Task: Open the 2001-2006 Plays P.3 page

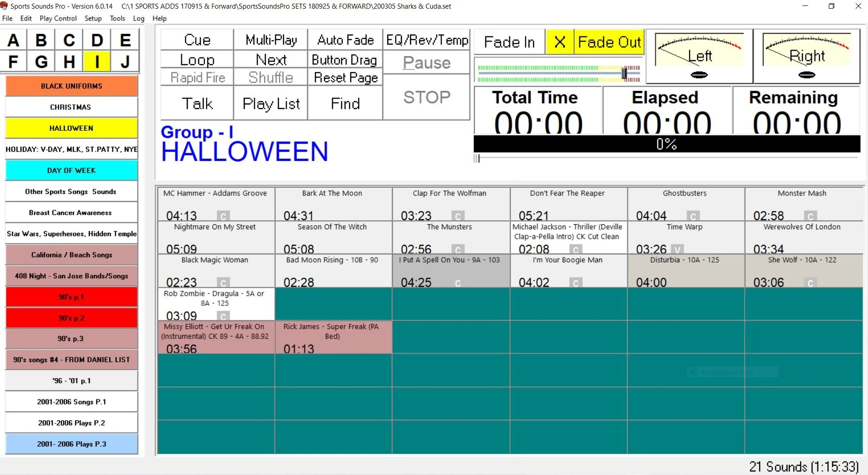Action: tap(72, 444)
